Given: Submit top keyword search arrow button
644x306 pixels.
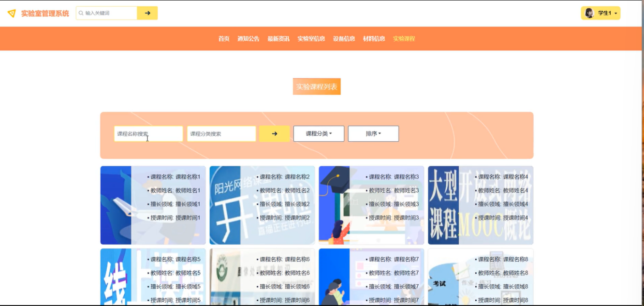Looking at the screenshot, I should (147, 13).
